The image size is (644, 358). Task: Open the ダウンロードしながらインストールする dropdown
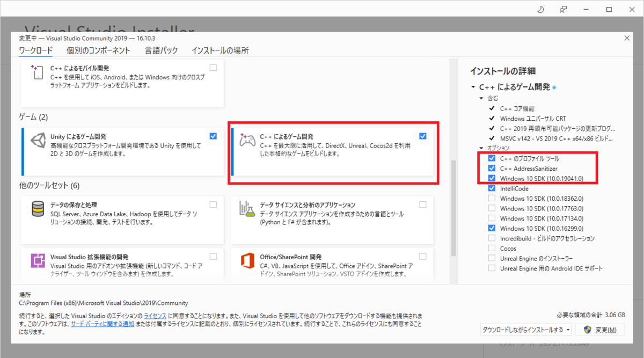(526, 330)
